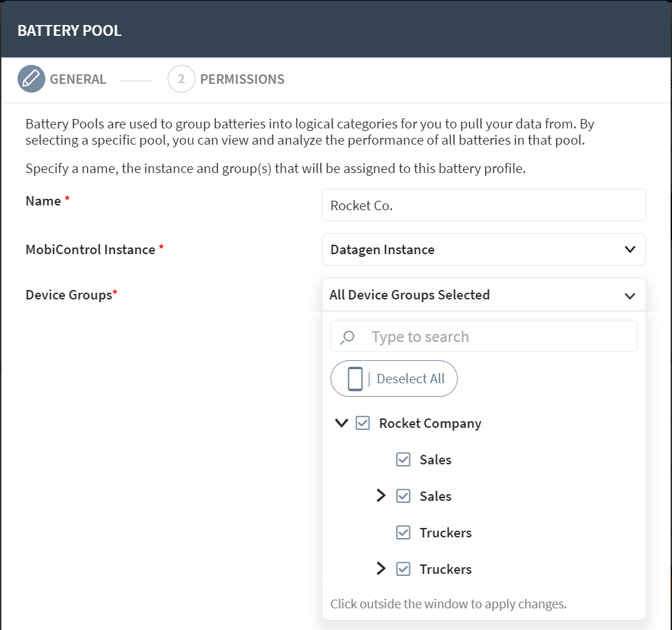Select the General step tab
Screen dimensions: 672x630
(x=78, y=79)
